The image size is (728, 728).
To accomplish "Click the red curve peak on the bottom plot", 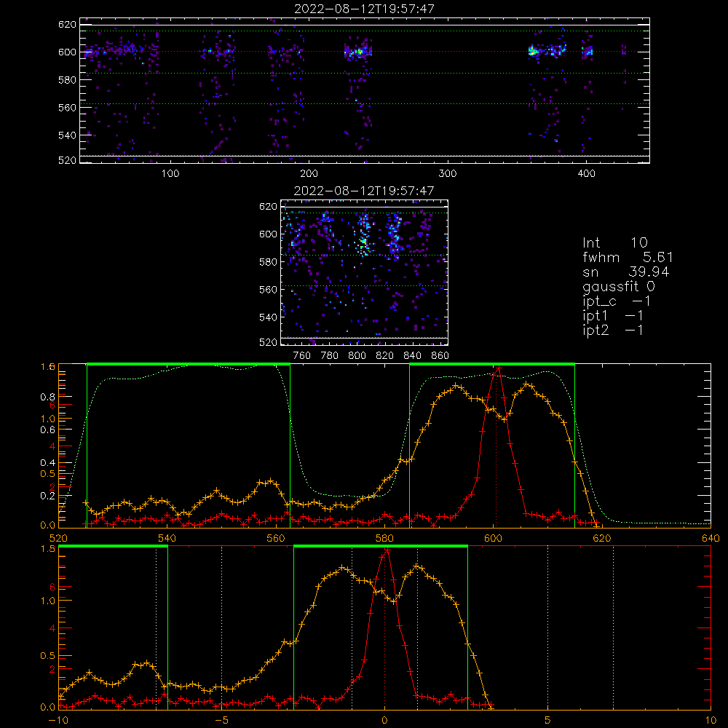I will [x=387, y=550].
